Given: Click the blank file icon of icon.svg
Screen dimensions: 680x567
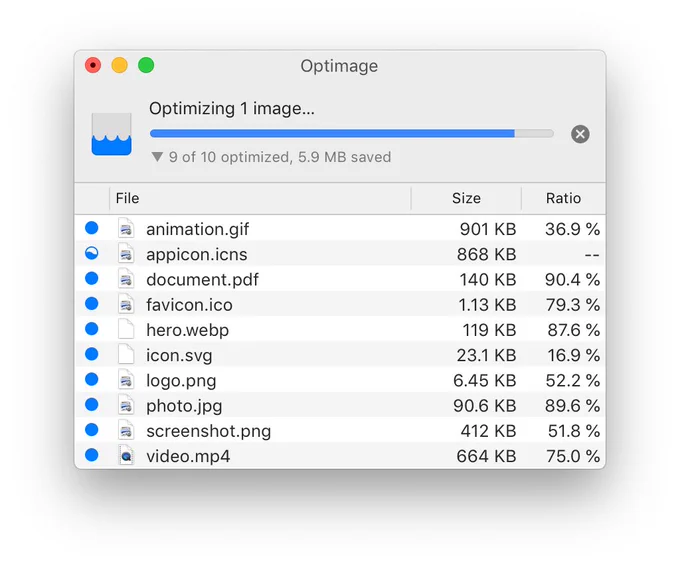Looking at the screenshot, I should [x=126, y=355].
